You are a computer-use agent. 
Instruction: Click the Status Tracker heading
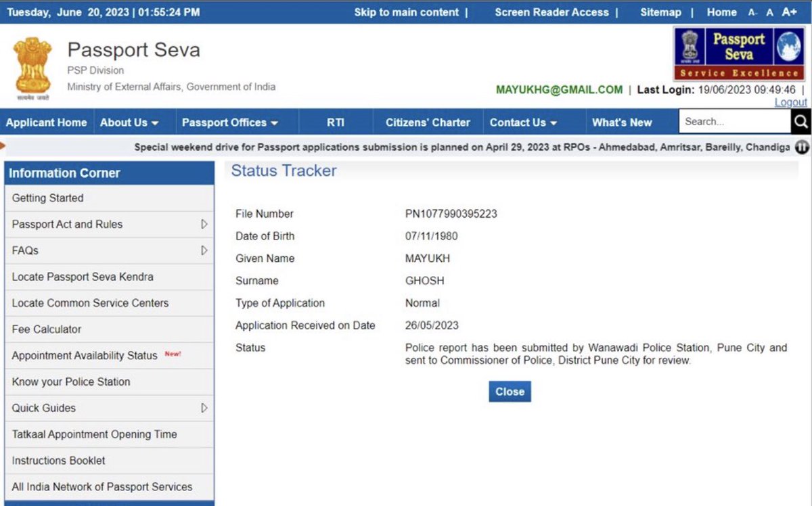click(284, 171)
